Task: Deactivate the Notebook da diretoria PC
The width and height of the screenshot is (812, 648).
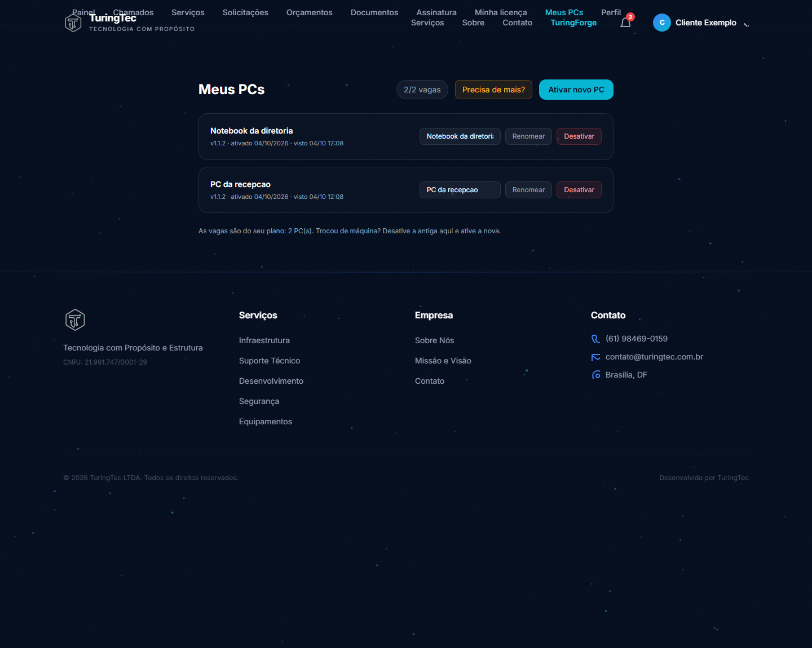Action: [x=579, y=136]
